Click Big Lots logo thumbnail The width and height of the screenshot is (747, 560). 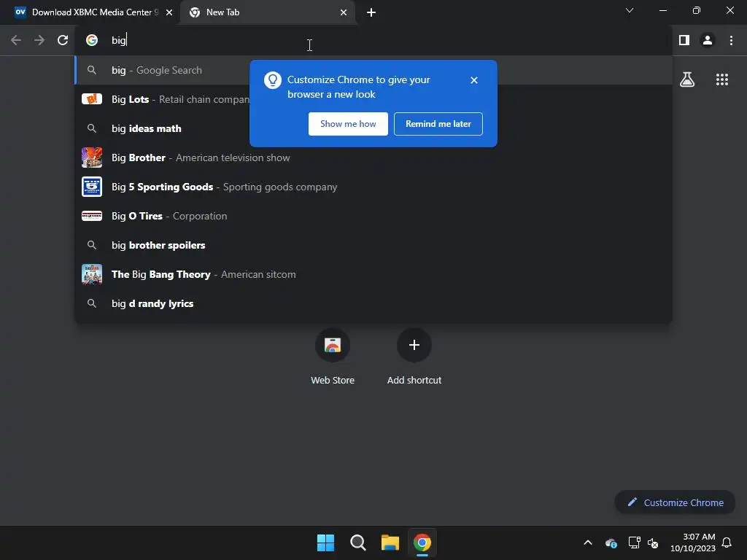[x=92, y=99]
